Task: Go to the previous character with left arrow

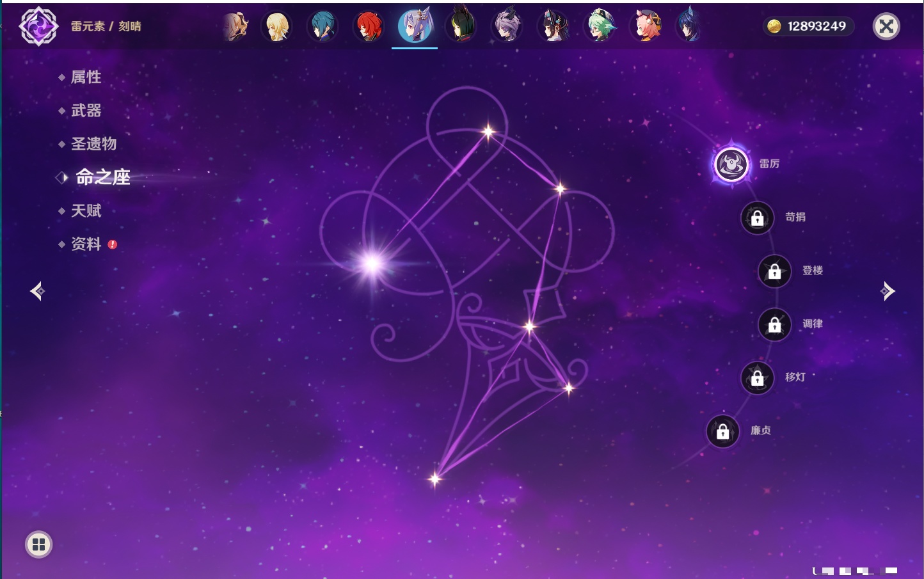Action: pos(38,291)
